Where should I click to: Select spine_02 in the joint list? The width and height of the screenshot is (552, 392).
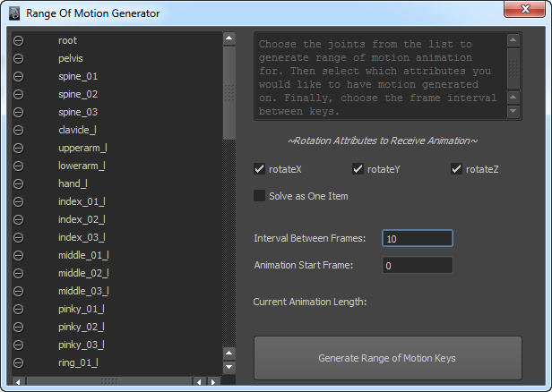(x=78, y=95)
